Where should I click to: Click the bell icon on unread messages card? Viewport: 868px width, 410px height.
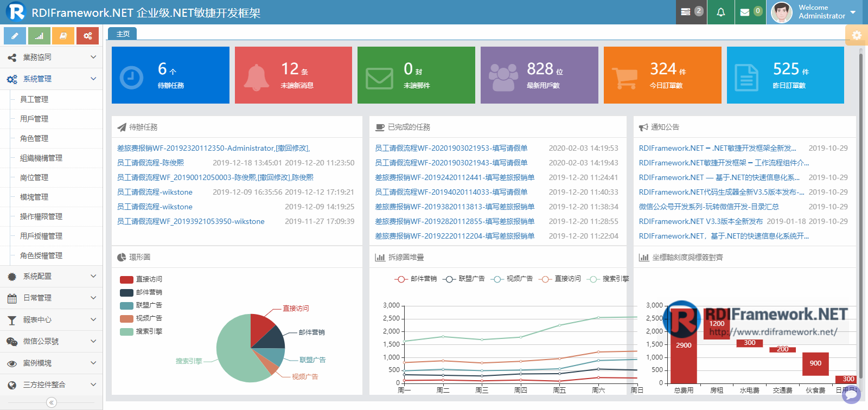[x=256, y=77]
